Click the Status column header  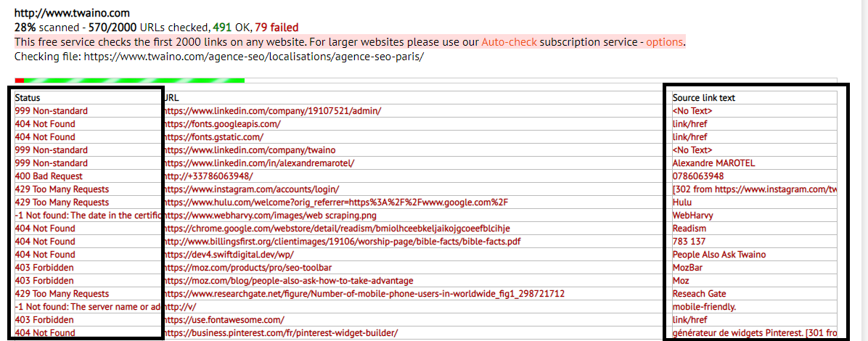pyautogui.click(x=28, y=98)
